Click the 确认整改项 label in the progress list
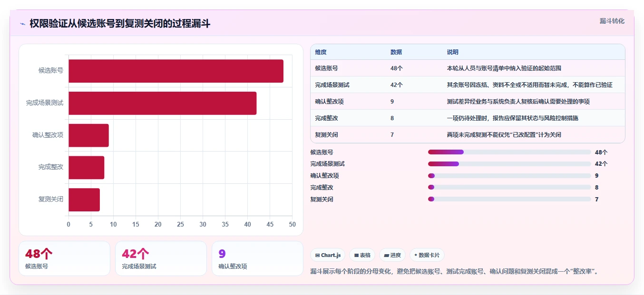Viewport: 644px width, 295px height. point(325,176)
